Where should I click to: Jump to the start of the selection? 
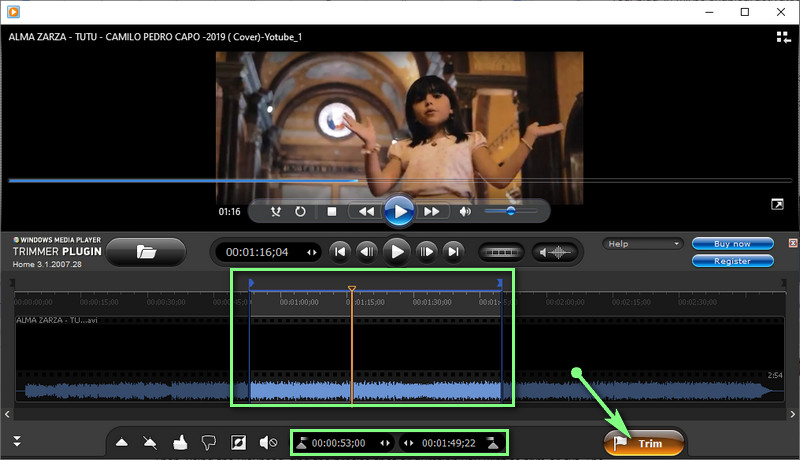pos(340,252)
